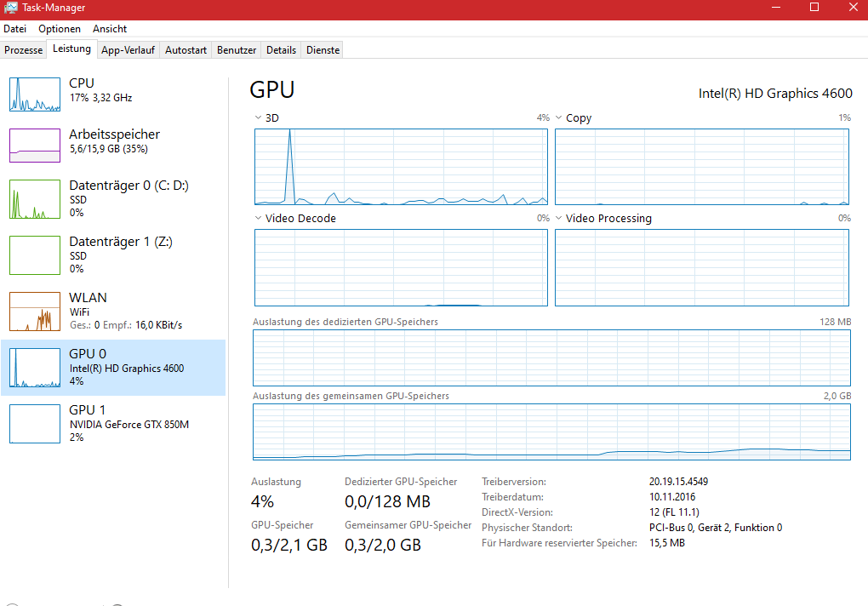Open the Video Processing graph dropdown
Screen dimensions: 868x606
[559, 219]
